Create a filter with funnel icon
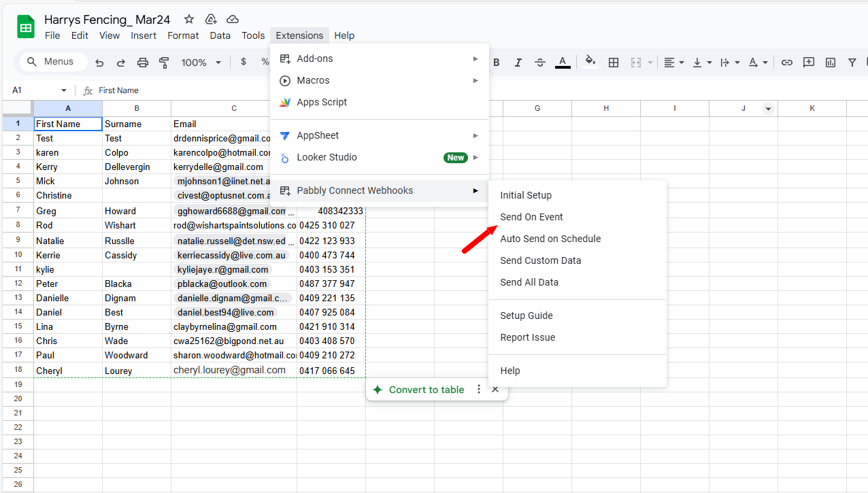The height and width of the screenshot is (493, 868). 852,63
